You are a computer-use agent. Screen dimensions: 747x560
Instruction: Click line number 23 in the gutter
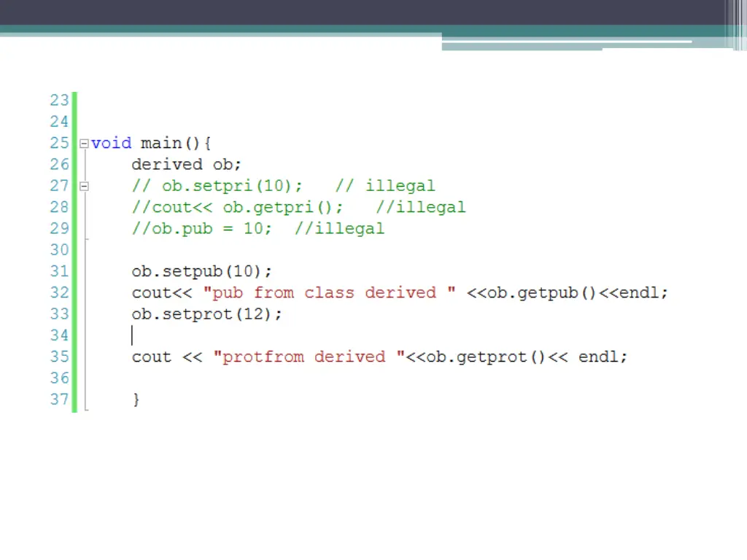59,101
